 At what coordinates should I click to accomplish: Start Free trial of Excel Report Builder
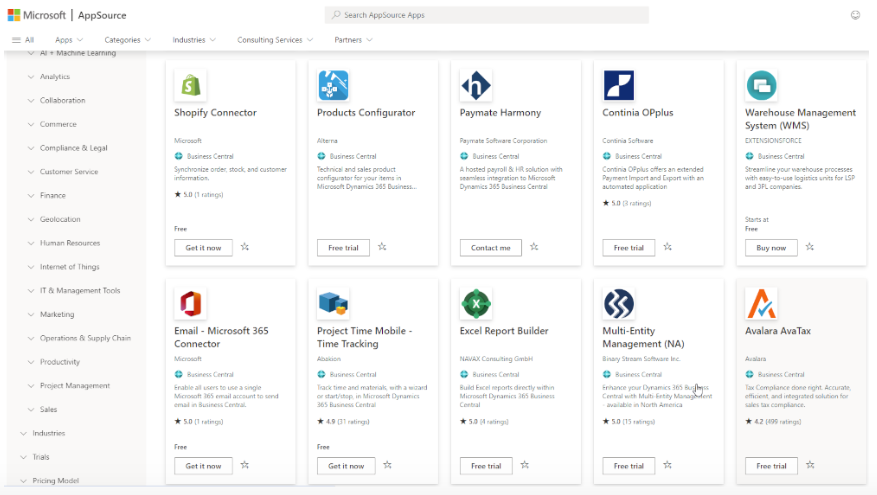(486, 466)
